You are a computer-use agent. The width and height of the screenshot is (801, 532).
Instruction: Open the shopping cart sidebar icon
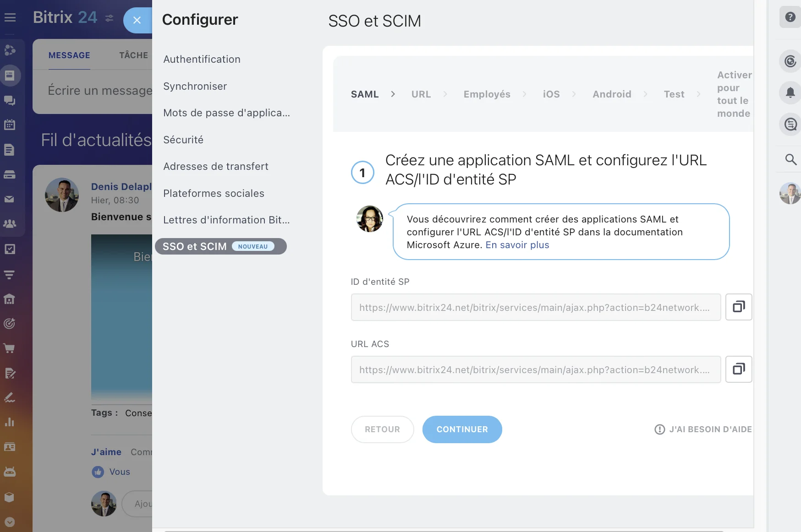[10, 348]
